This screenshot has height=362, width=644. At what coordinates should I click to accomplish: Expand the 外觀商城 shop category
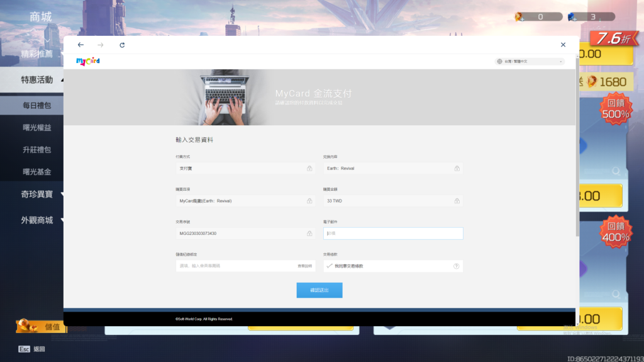(37, 220)
